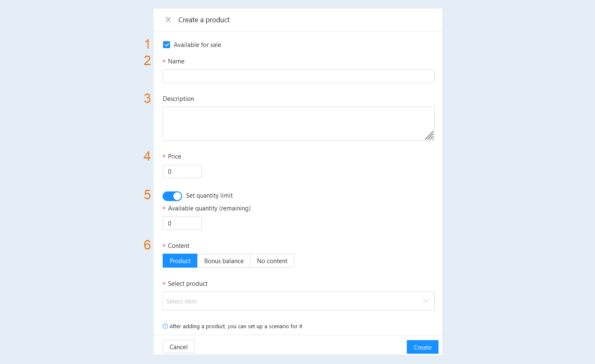595x364 pixels.
Task: Click the Description box resize grip
Action: [x=429, y=135]
